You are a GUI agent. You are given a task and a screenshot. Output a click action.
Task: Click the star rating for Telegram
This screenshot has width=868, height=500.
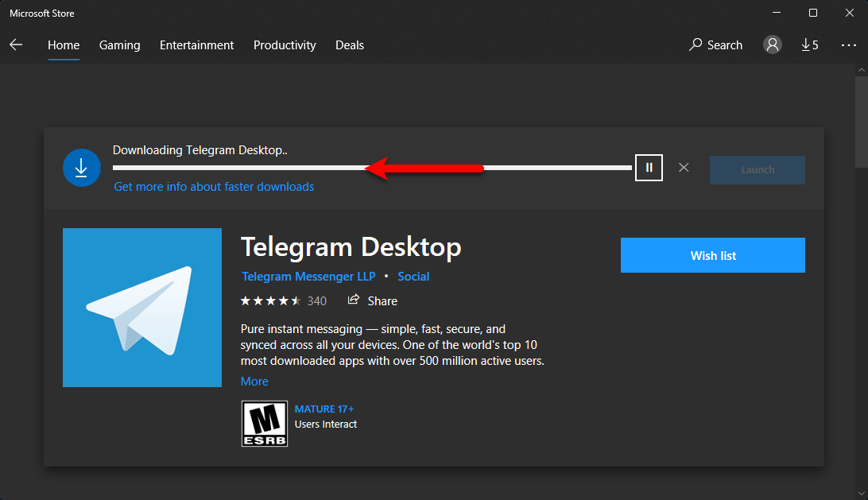(271, 300)
